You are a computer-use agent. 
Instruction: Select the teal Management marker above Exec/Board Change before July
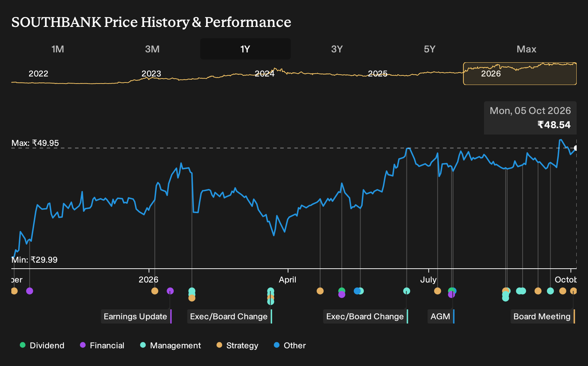pos(407,291)
